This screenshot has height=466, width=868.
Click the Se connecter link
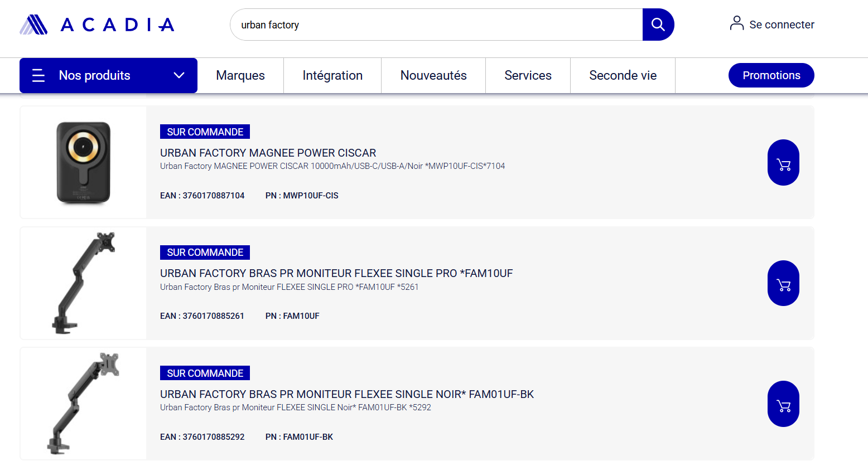[x=782, y=25]
